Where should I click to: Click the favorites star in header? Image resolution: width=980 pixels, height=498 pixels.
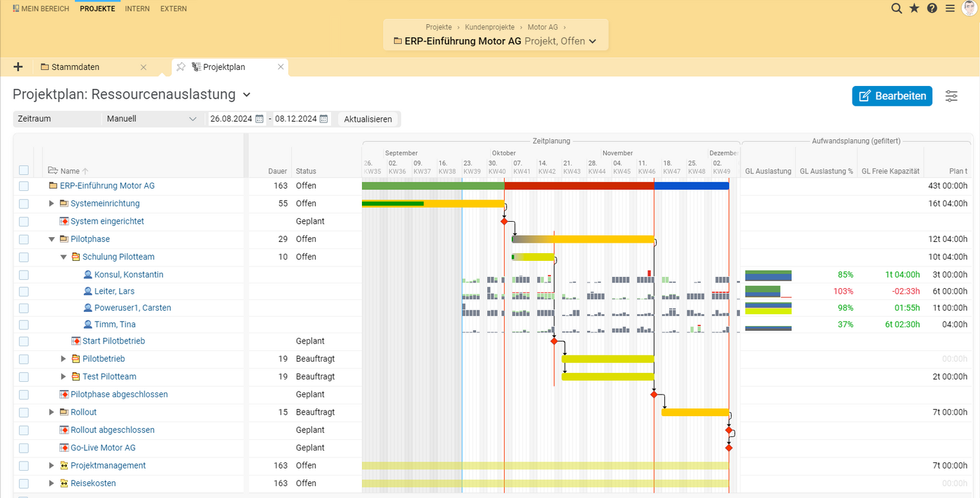(x=914, y=8)
